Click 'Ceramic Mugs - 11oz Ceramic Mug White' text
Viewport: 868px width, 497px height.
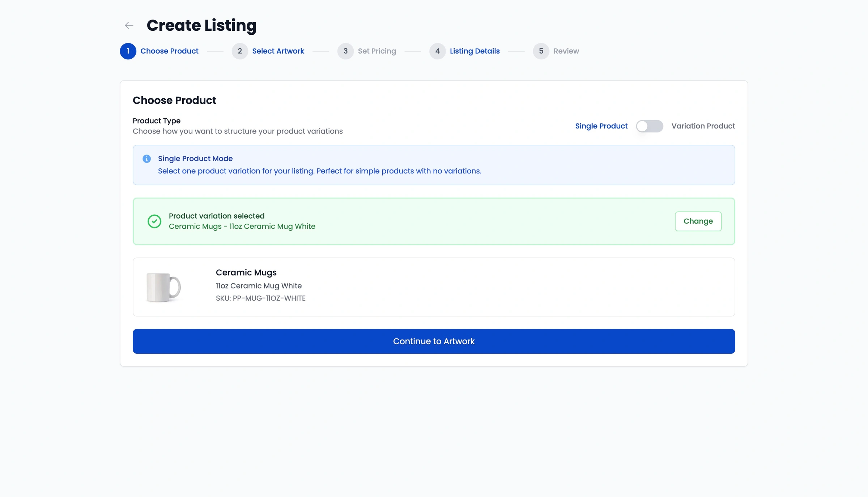tap(242, 227)
